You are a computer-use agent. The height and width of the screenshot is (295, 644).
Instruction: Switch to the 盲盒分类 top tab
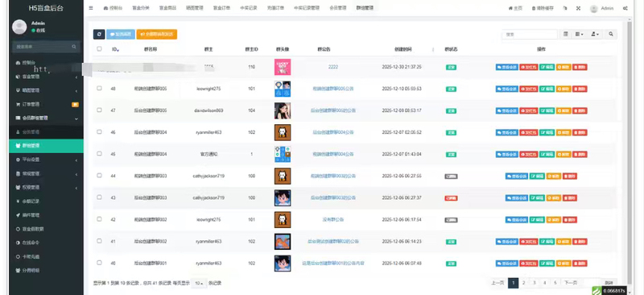click(141, 8)
